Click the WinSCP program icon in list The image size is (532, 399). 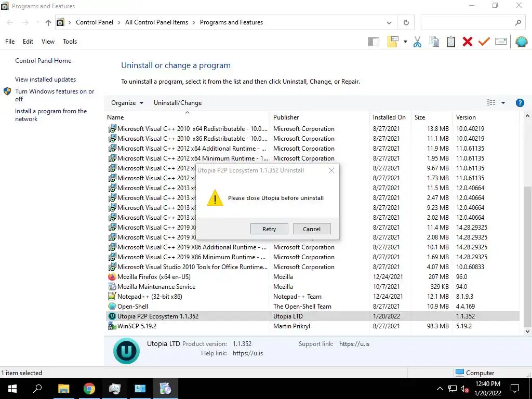click(x=112, y=326)
